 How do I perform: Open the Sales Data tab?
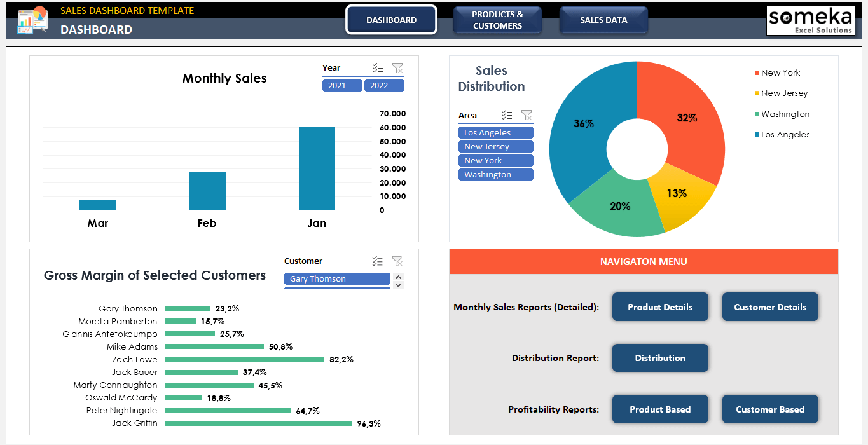[x=603, y=20]
